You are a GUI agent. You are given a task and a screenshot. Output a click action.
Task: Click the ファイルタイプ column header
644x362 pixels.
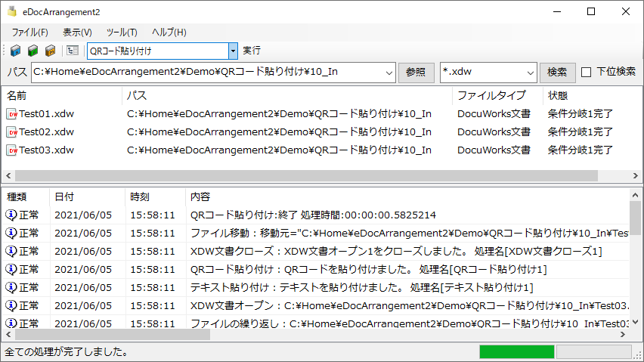498,96
